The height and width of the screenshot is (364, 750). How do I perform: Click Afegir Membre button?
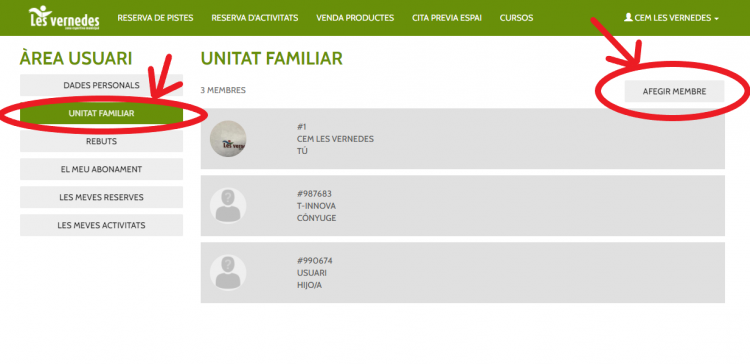(674, 91)
